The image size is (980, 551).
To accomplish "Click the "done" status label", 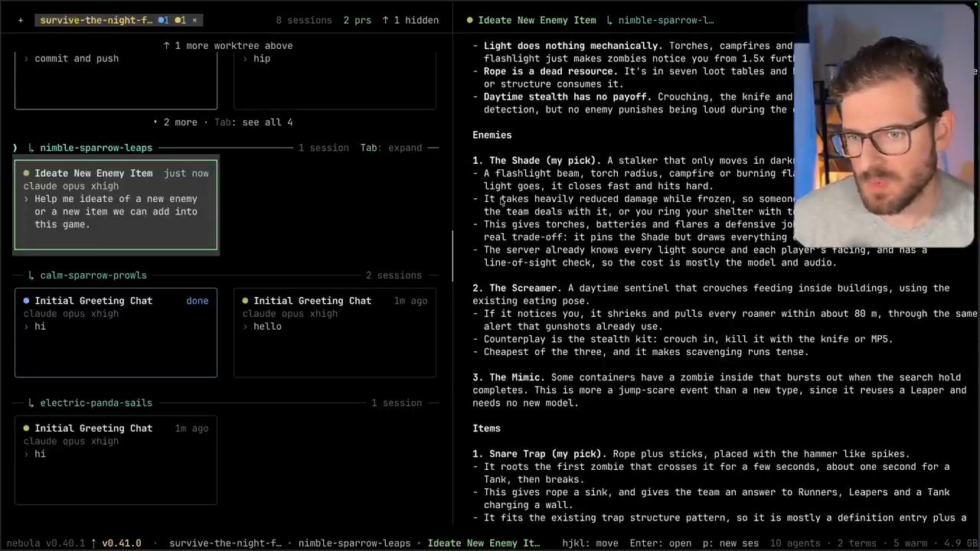I will point(198,301).
